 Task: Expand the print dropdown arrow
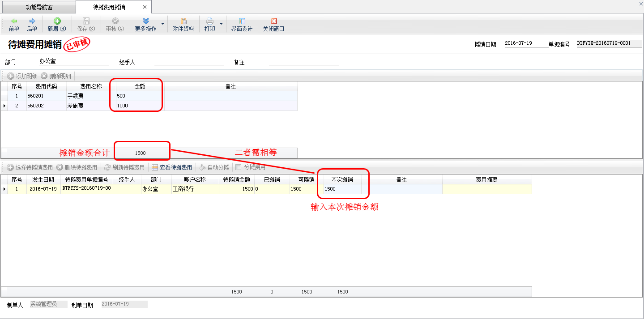pos(221,24)
